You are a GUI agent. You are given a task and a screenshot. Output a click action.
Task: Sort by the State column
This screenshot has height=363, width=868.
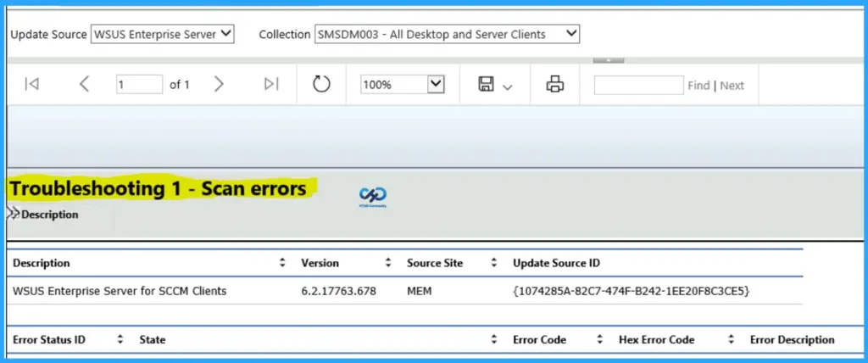[494, 340]
